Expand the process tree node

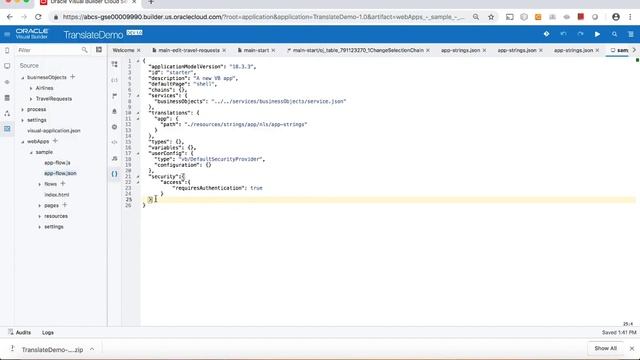23,109
